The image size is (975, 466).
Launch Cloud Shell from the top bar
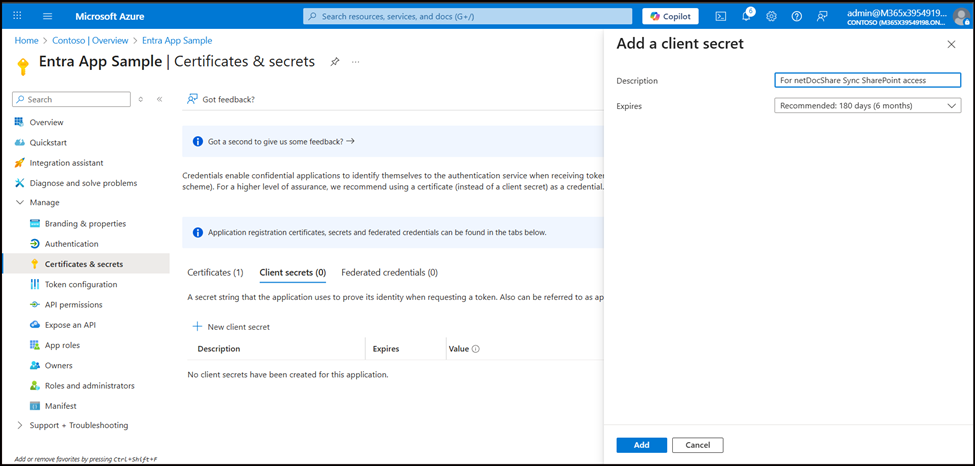click(721, 16)
